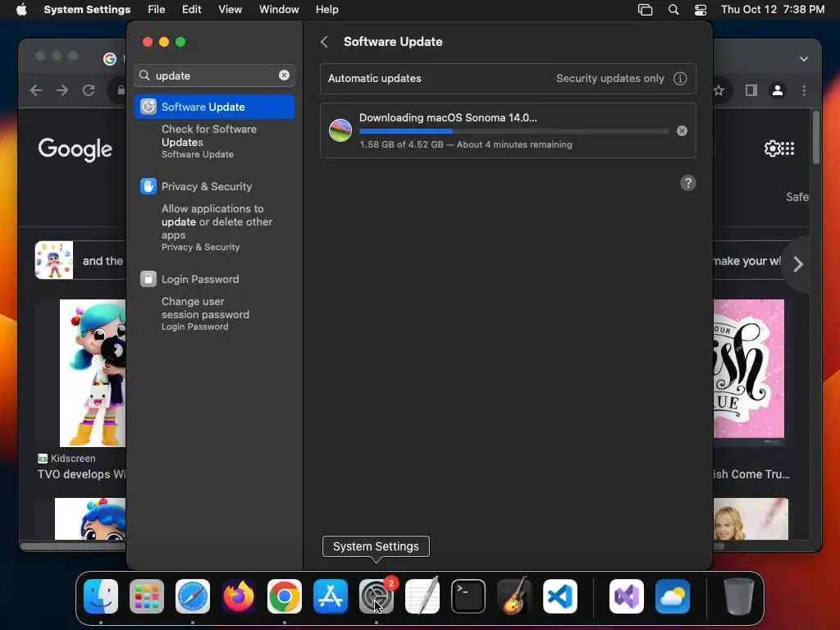This screenshot has height=630, width=840.
Task: Open the Window menu
Action: tap(279, 10)
